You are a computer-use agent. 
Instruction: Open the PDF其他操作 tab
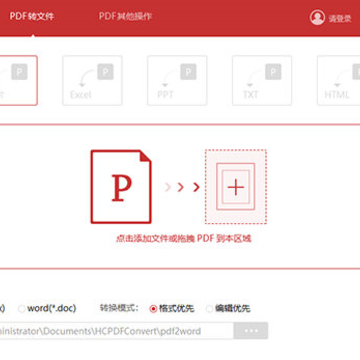(125, 16)
